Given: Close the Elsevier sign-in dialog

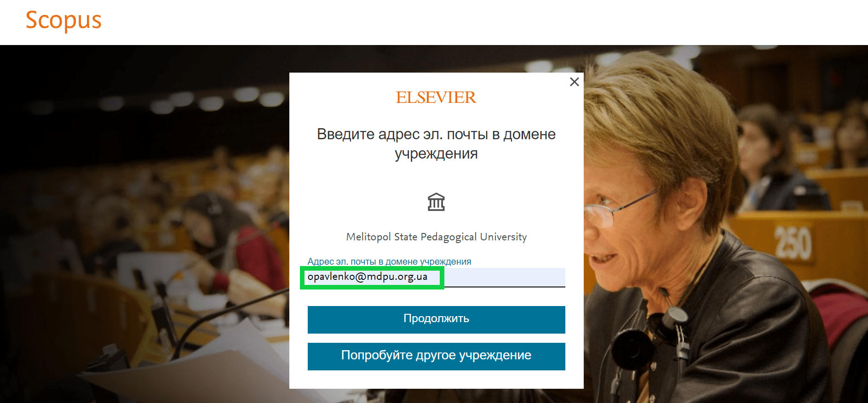Looking at the screenshot, I should pyautogui.click(x=574, y=82).
